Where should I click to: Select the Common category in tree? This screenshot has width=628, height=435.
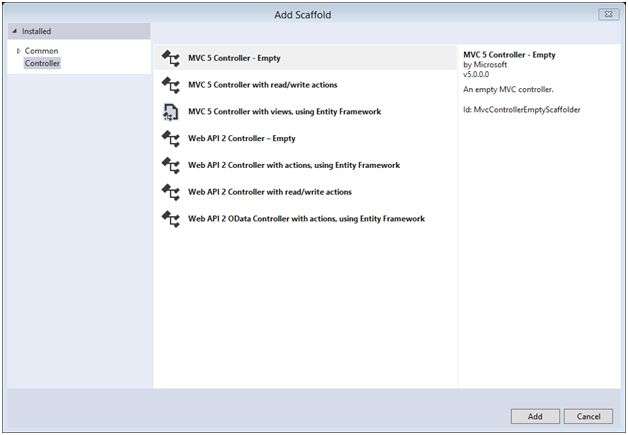click(41, 51)
